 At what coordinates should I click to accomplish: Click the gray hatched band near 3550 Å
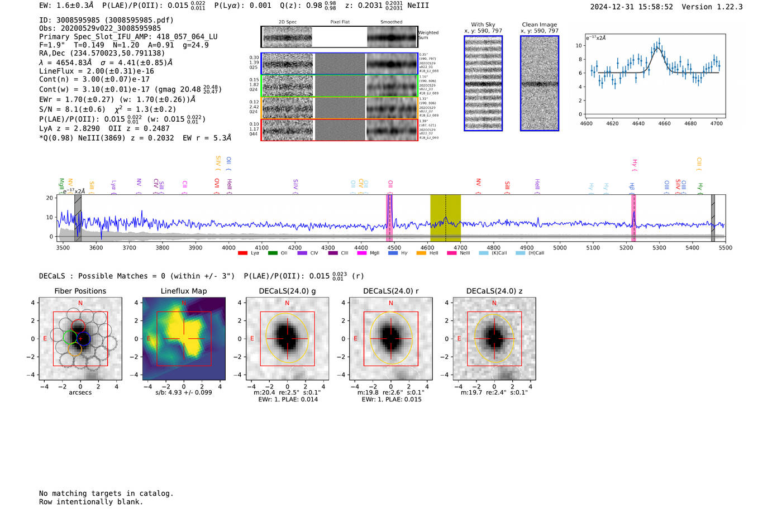[x=78, y=218]
